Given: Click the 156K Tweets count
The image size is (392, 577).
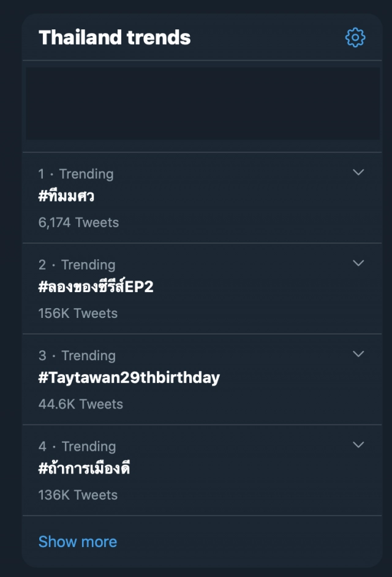Looking at the screenshot, I should [78, 313].
